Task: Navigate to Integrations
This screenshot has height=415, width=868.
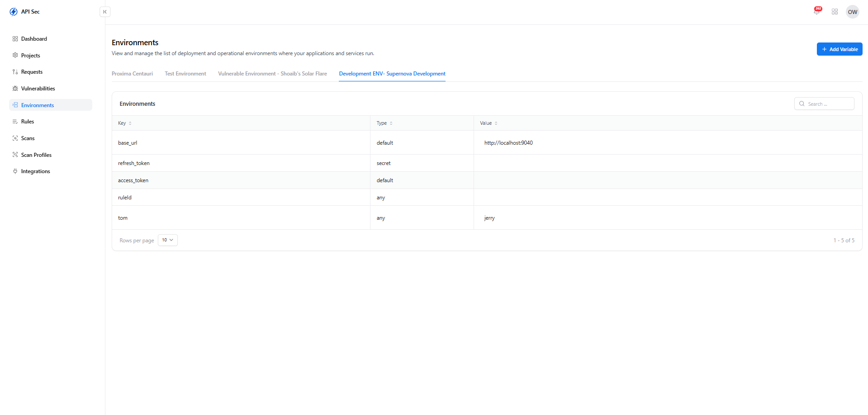Action: (51, 171)
